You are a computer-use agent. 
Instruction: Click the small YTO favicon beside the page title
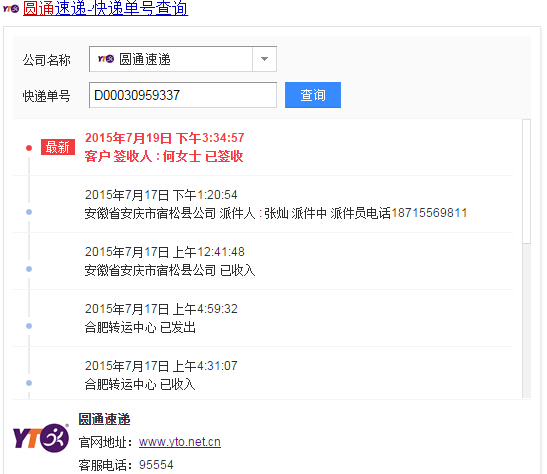(11, 9)
